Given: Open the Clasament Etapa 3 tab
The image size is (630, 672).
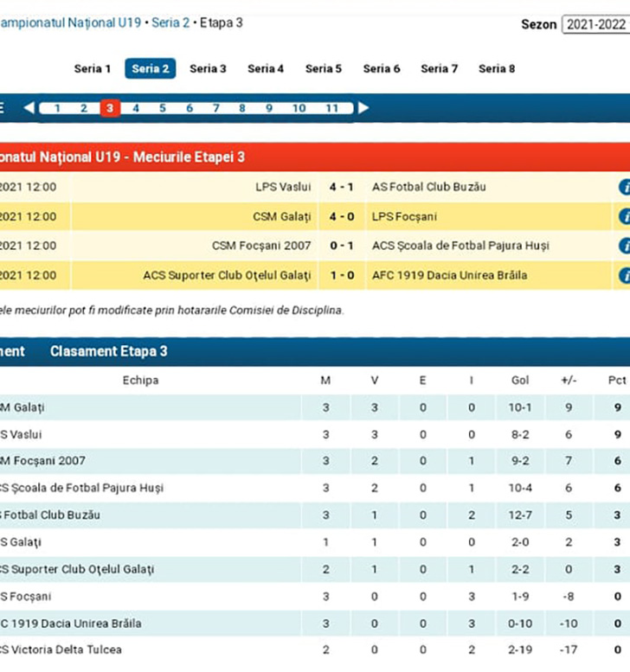Looking at the screenshot, I should point(108,351).
